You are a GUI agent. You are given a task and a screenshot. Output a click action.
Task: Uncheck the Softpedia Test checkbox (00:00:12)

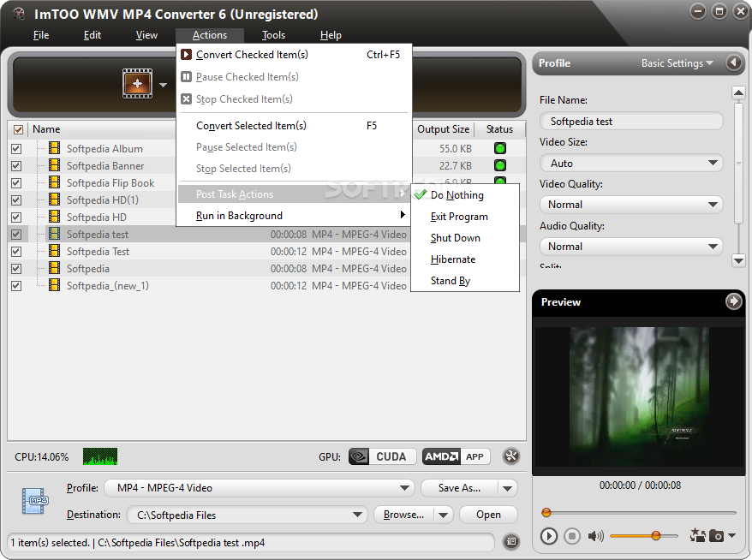[15, 251]
